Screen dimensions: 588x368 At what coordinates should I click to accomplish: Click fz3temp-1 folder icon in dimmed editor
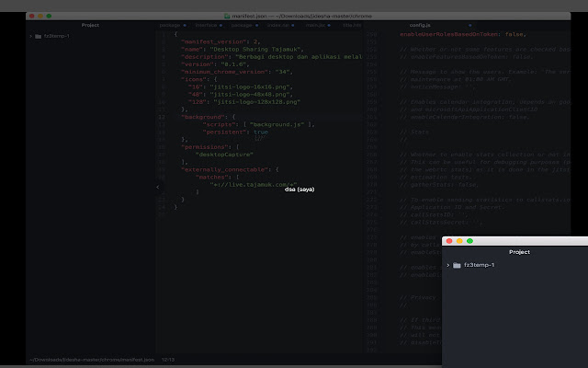coord(38,36)
